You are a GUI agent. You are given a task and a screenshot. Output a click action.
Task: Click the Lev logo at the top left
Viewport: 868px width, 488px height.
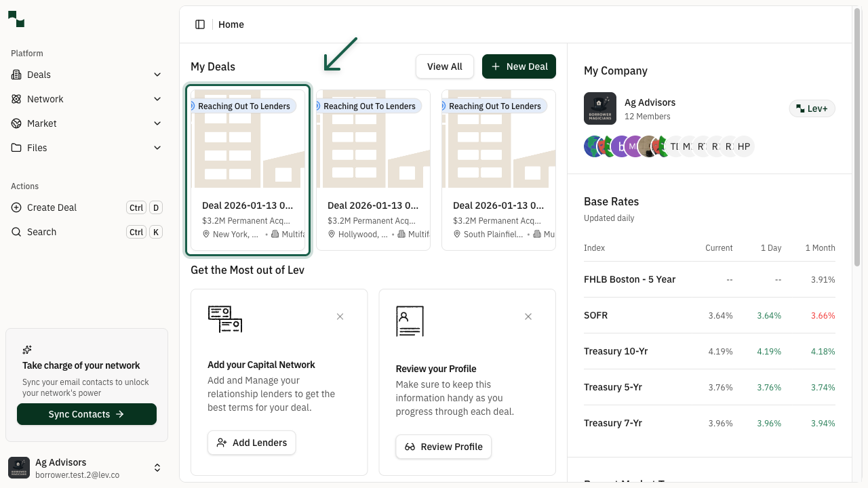(x=16, y=19)
